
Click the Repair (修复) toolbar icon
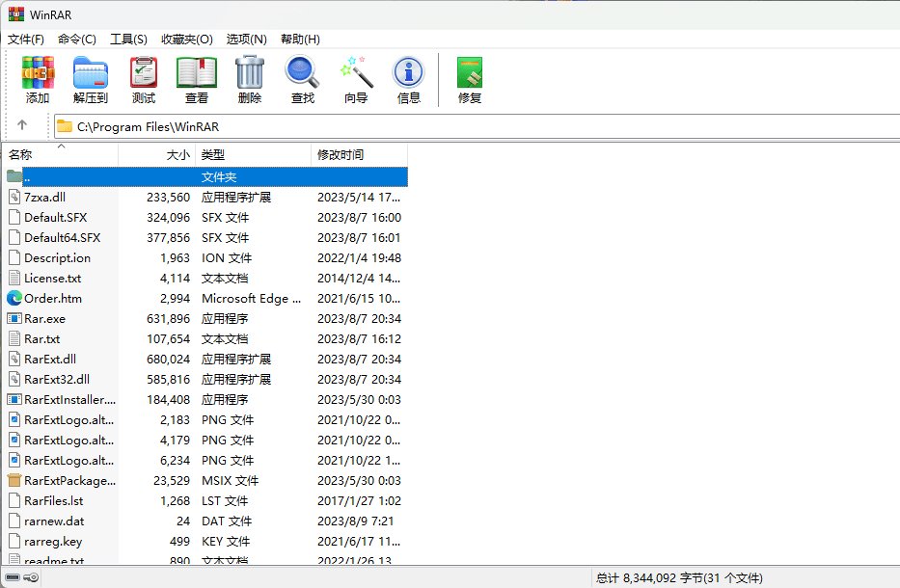click(470, 72)
